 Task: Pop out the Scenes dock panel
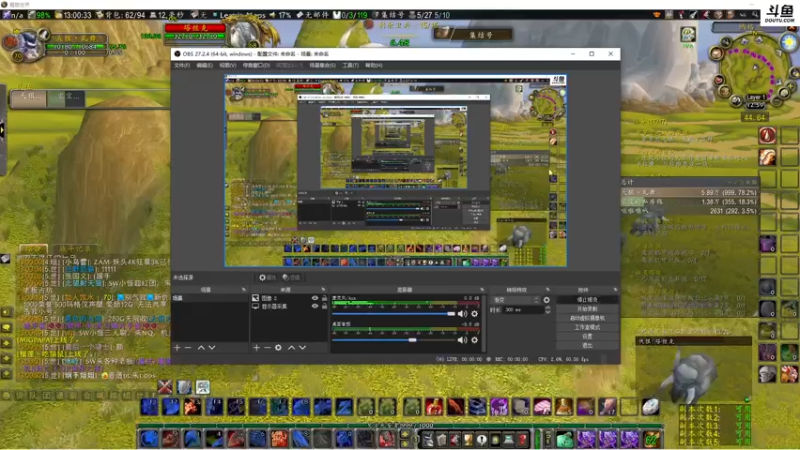click(x=243, y=290)
